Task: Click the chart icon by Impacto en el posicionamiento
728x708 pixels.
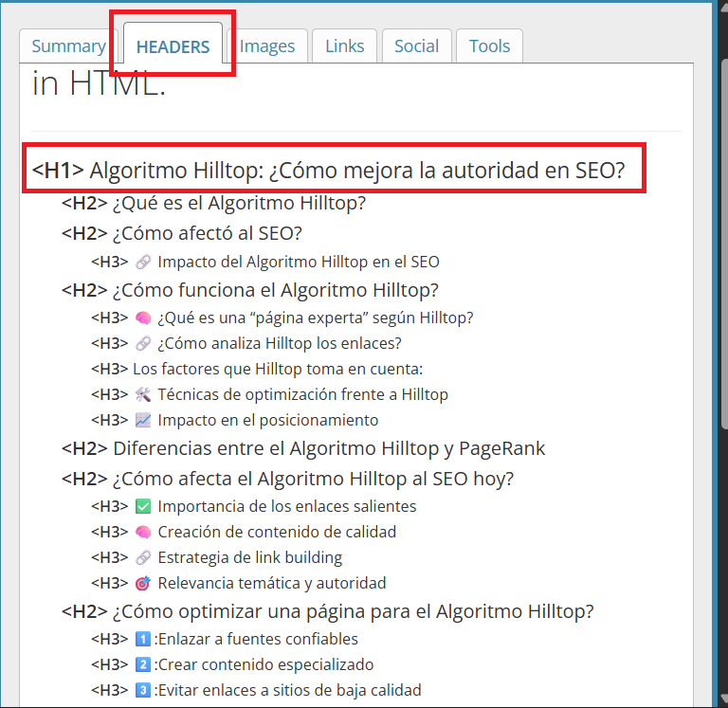Action: pos(143,420)
